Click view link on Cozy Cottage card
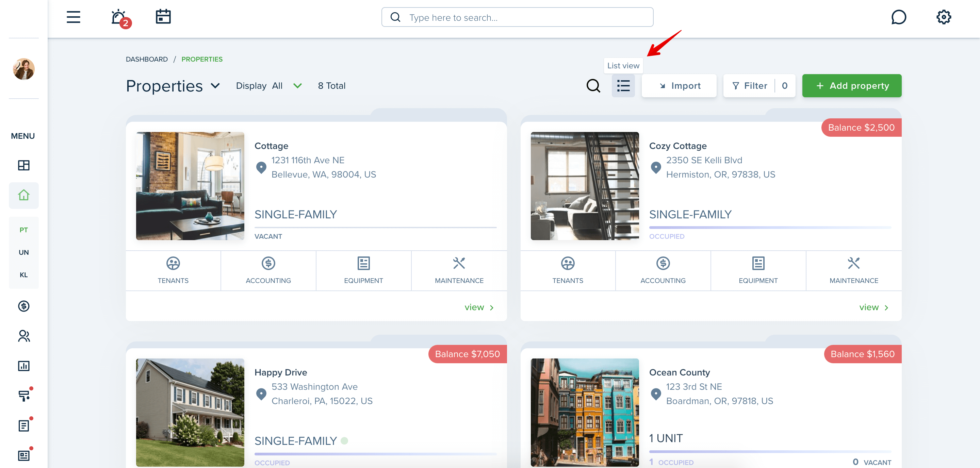Image resolution: width=980 pixels, height=468 pixels. click(874, 307)
